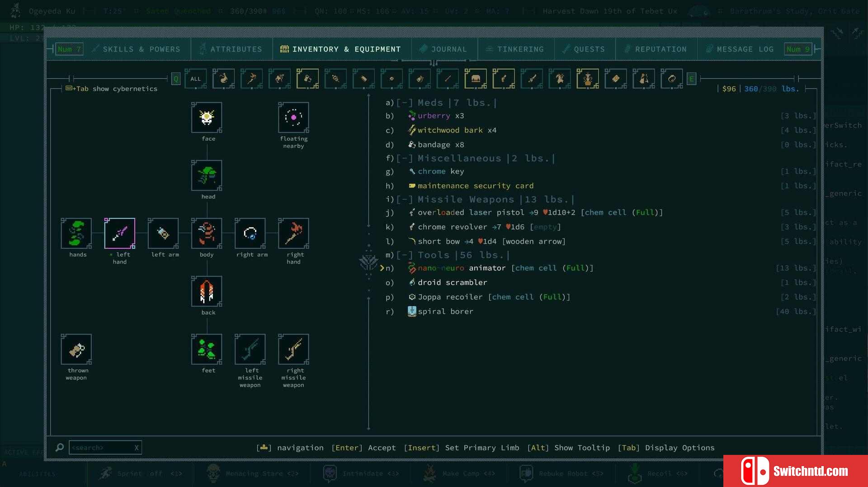Toggle Sprint off ability in background bar
The height and width of the screenshot is (487, 868).
pyautogui.click(x=141, y=473)
